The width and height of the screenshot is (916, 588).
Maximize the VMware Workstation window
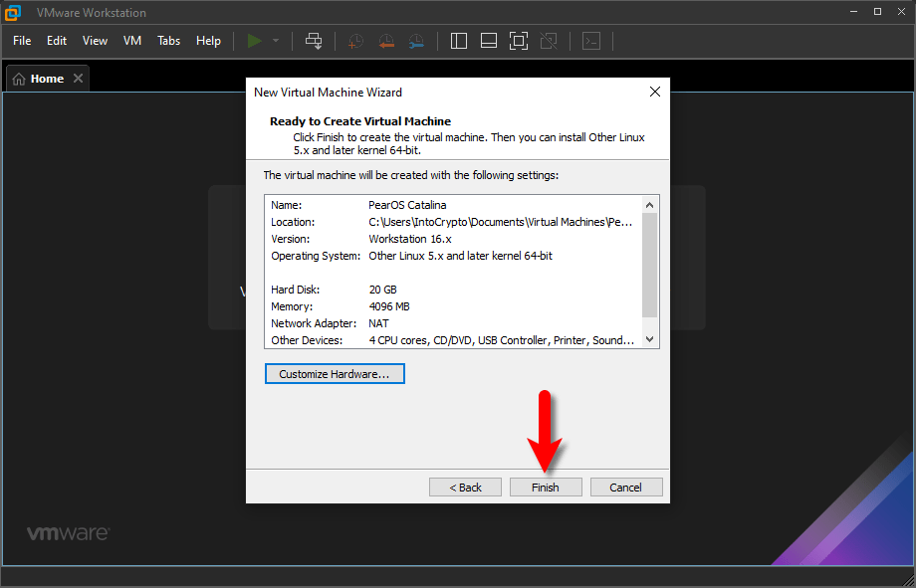[x=877, y=12]
